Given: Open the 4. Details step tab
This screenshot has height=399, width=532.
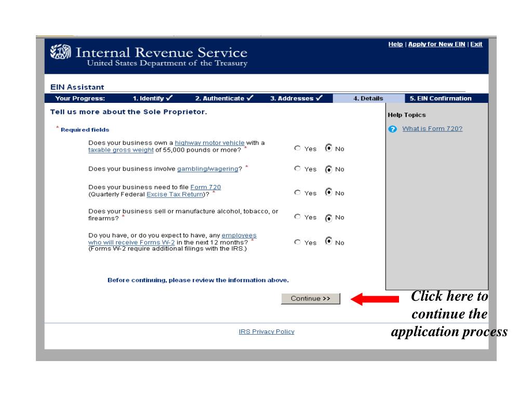Looking at the screenshot, I should 368,98.
